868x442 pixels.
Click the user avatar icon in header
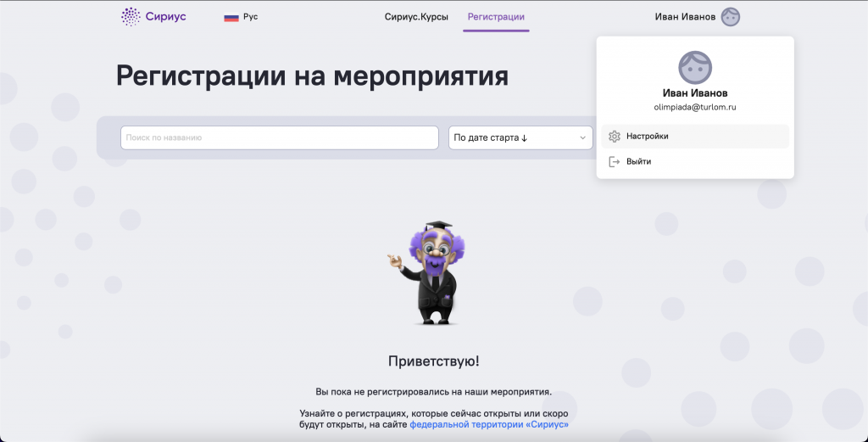coord(730,17)
